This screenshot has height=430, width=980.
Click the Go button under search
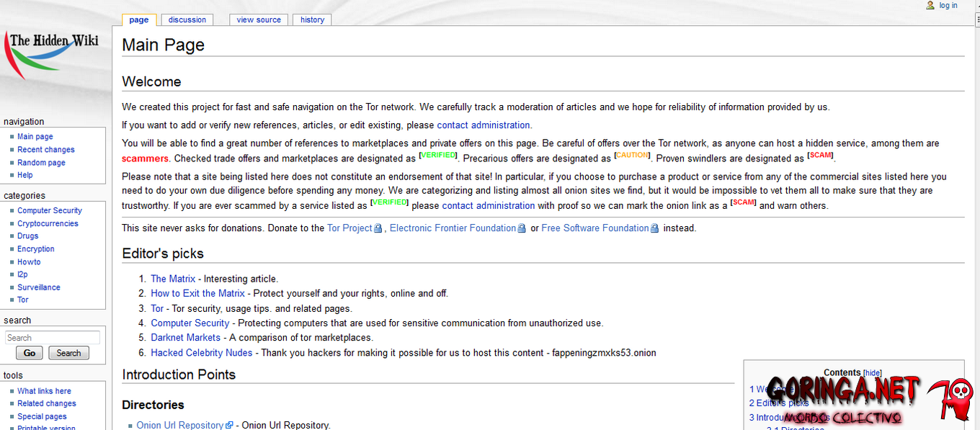tap(30, 353)
